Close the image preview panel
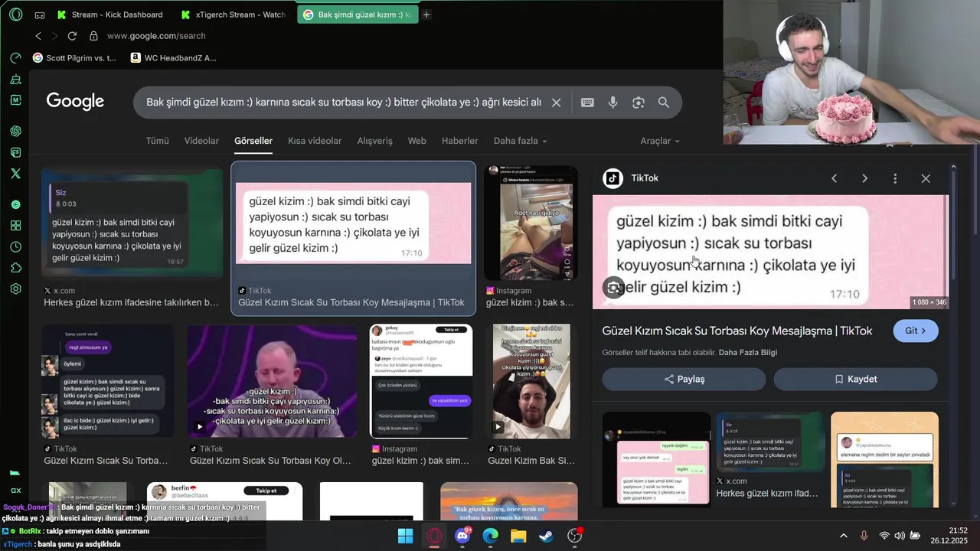The image size is (980, 551). 926,178
